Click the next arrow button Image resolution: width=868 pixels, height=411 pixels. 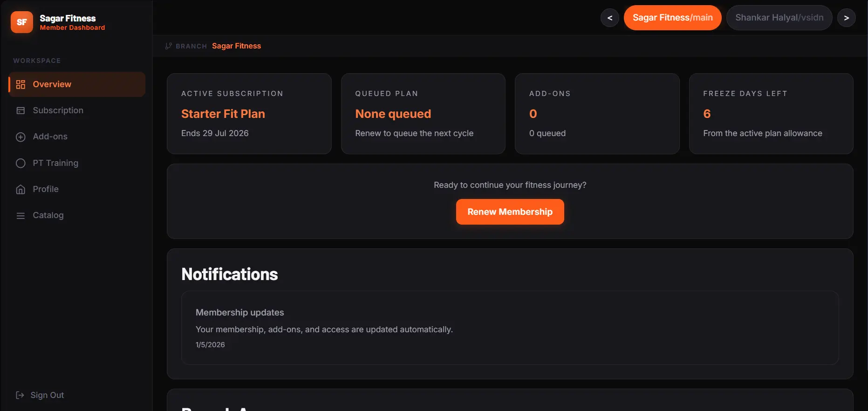pos(846,18)
